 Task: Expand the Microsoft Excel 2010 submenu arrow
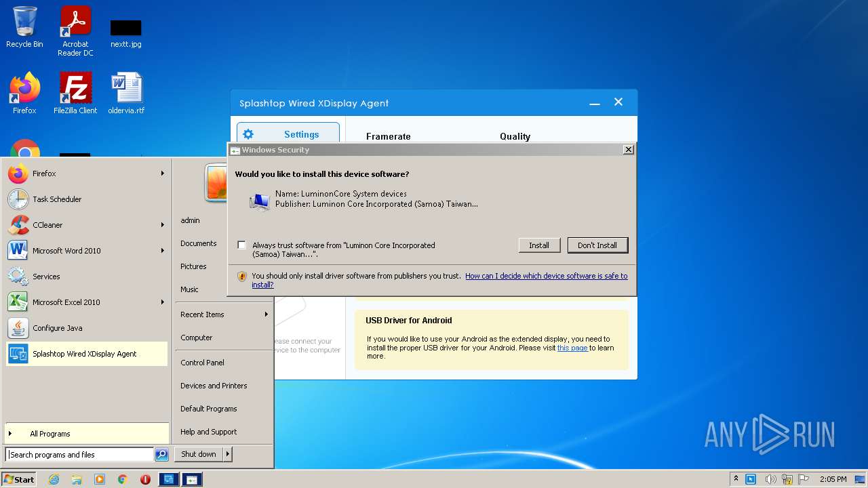tap(163, 302)
